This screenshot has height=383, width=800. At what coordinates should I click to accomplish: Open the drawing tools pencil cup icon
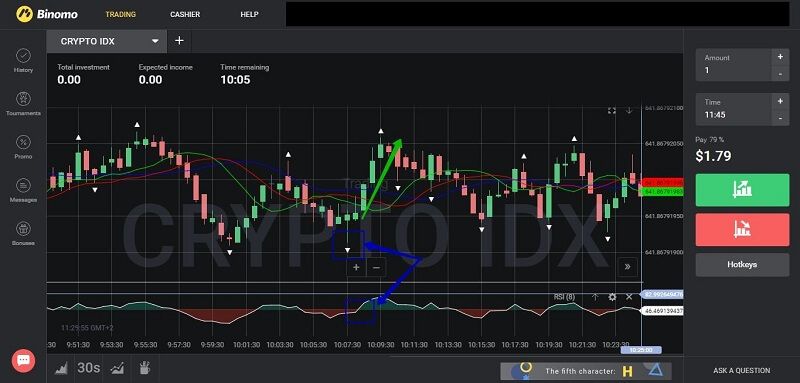tap(144, 368)
